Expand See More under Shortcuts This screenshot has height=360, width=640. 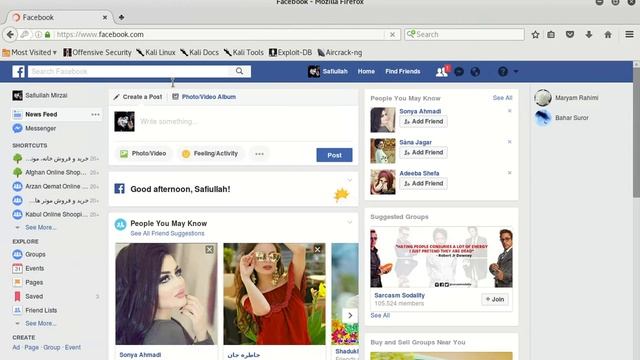(40, 227)
